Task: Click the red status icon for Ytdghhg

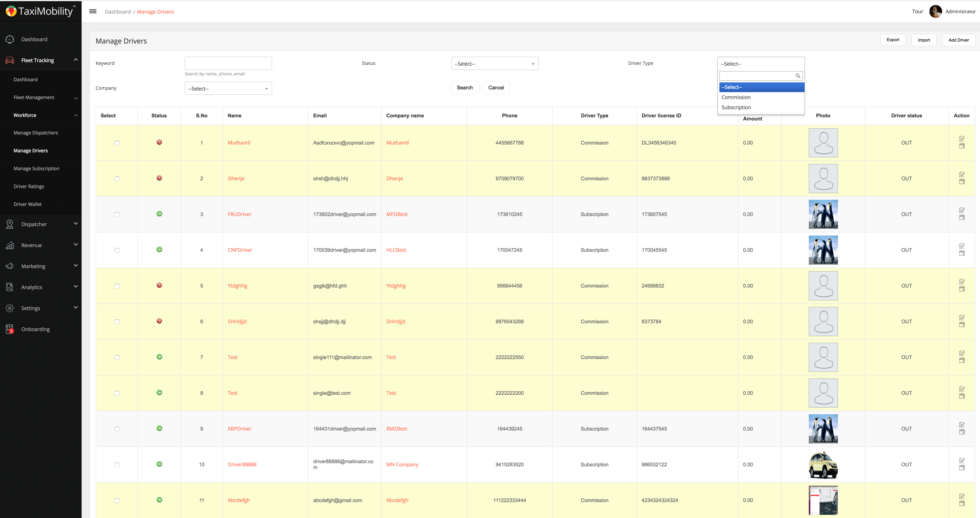Action: click(x=159, y=285)
